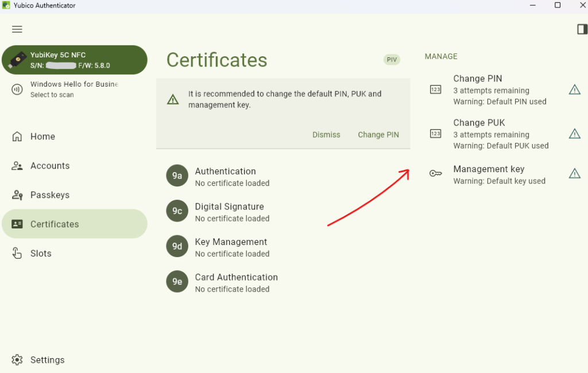Open the Slots section
The width and height of the screenshot is (588, 373).
tap(75, 254)
